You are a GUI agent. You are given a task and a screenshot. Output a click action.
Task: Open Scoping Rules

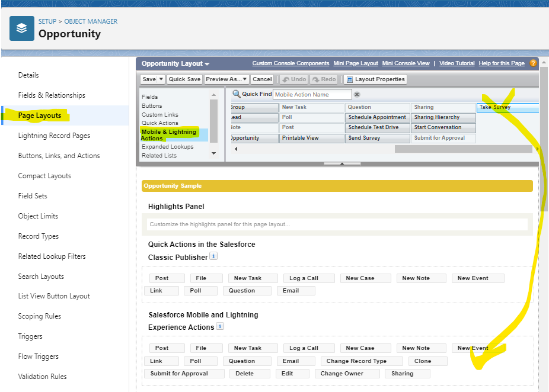(x=40, y=316)
